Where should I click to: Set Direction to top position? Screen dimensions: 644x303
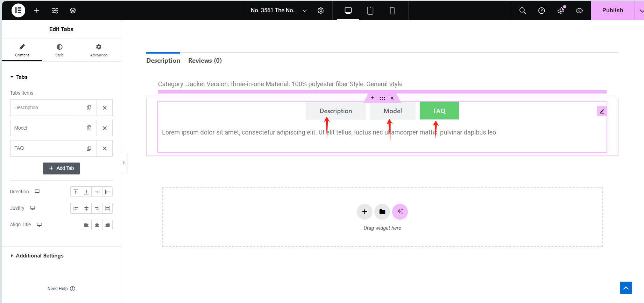pyautogui.click(x=76, y=192)
